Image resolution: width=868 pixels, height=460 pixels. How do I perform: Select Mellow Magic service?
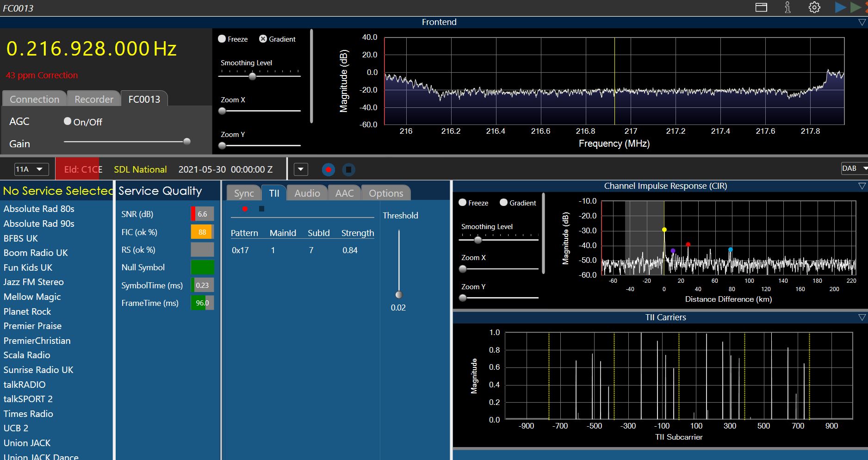[x=32, y=297]
